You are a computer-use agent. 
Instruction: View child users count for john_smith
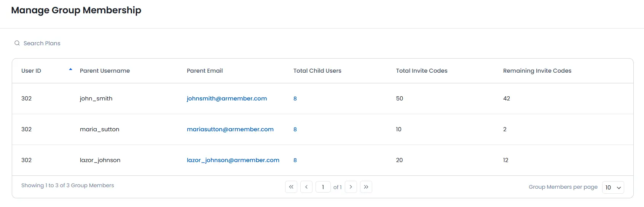(x=295, y=99)
